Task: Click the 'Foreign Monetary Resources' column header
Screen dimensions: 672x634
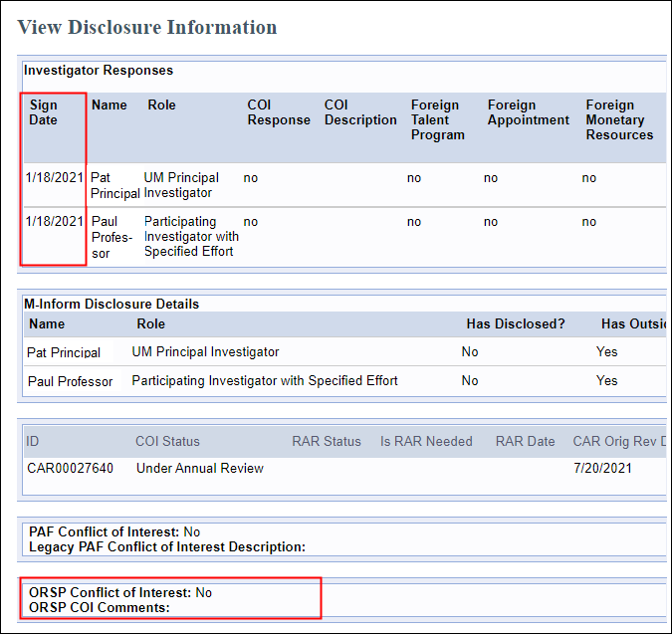Action: 619,119
